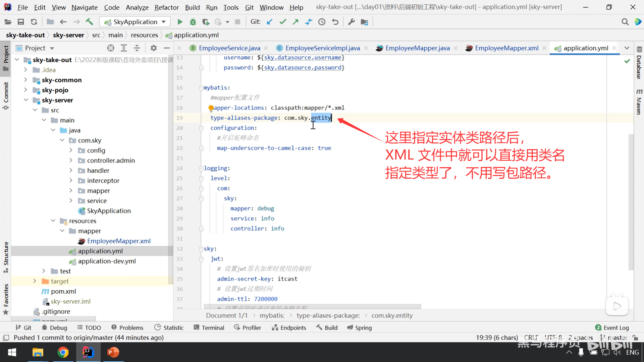Click sky.datasource.password property link

click(x=303, y=67)
